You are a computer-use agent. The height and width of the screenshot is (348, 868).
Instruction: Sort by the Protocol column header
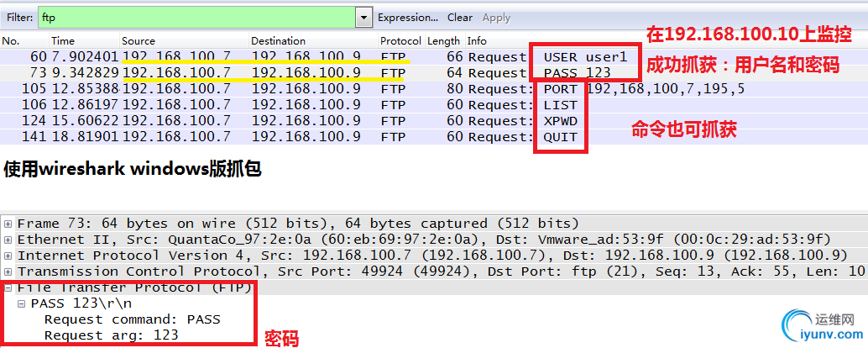click(x=400, y=40)
